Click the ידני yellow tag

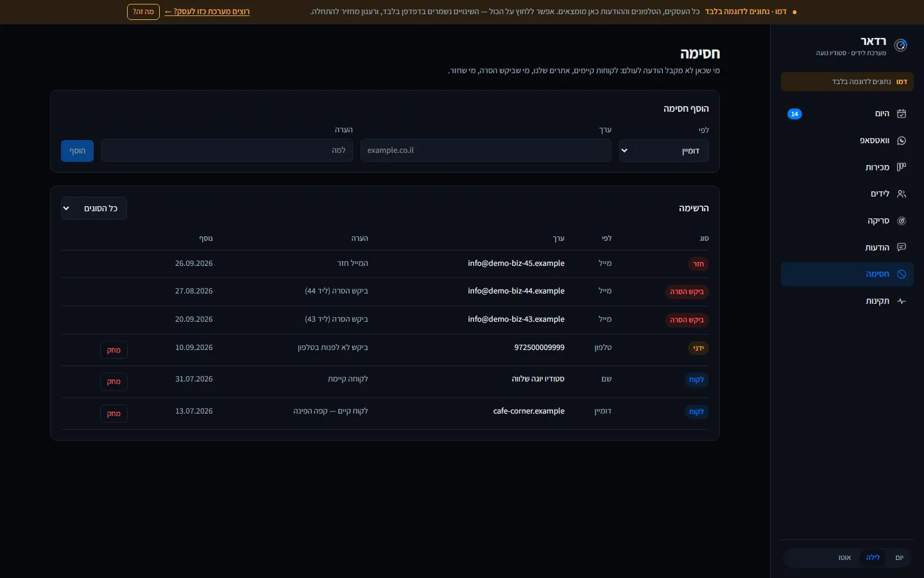coord(698,348)
